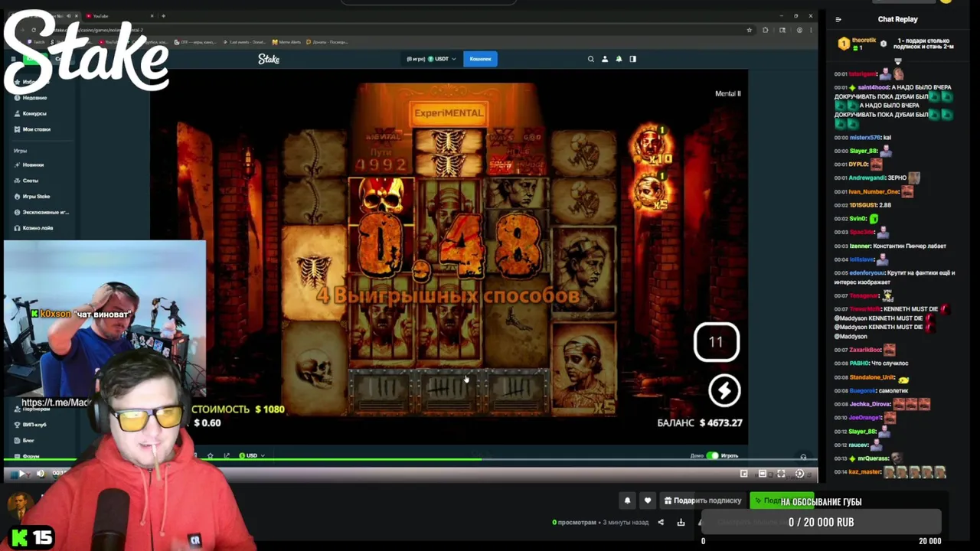
Task: Open the video quality settings icon
Action: coord(799,474)
